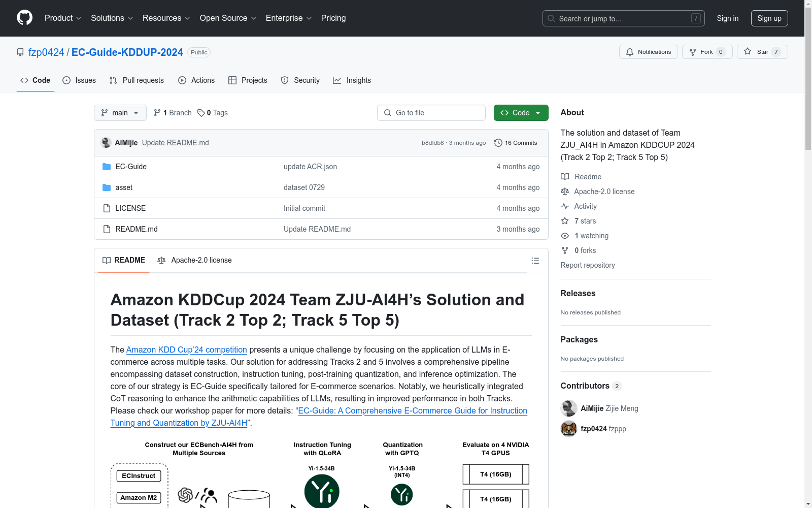
Task: Click the Sign up button
Action: pos(769,18)
